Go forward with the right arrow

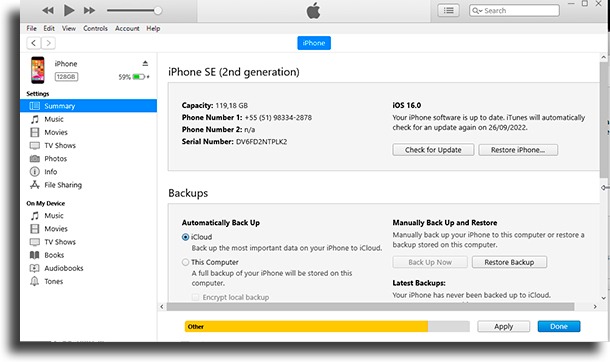(x=48, y=43)
